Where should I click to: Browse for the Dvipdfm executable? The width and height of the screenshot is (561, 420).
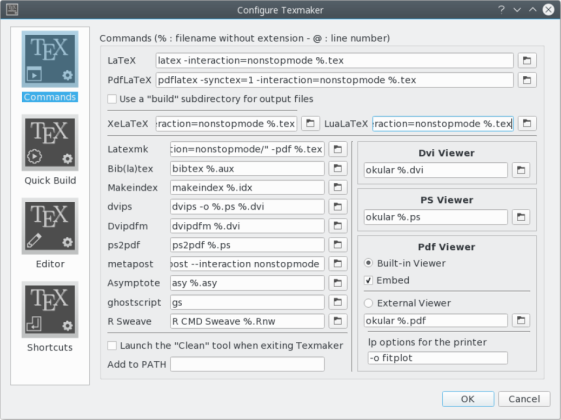(338, 225)
